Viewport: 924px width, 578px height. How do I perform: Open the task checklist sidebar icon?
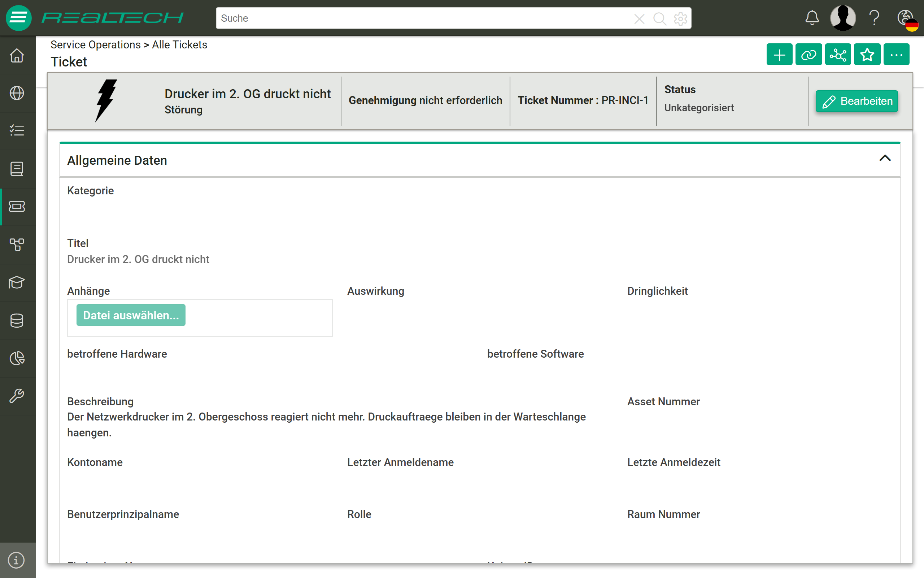17,131
